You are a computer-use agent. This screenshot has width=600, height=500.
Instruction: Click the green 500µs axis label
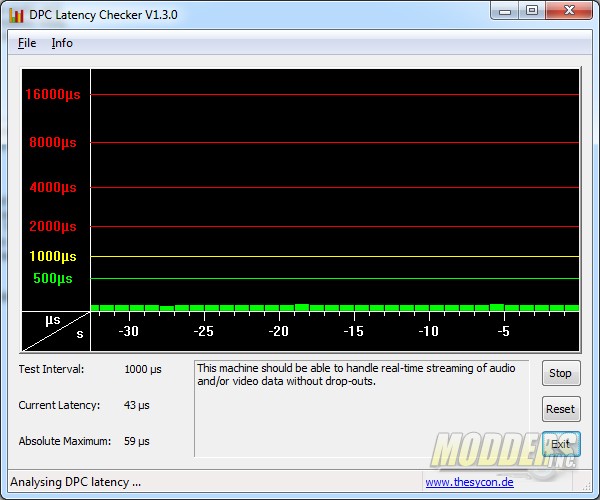pyautogui.click(x=53, y=278)
